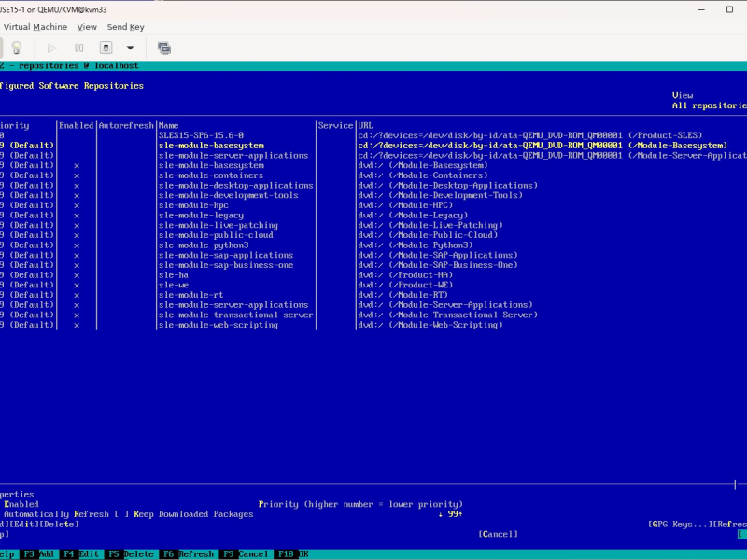The height and width of the screenshot is (560, 747).
Task: Toggle the Automatically Refresh checkbox
Action: pos(54,514)
